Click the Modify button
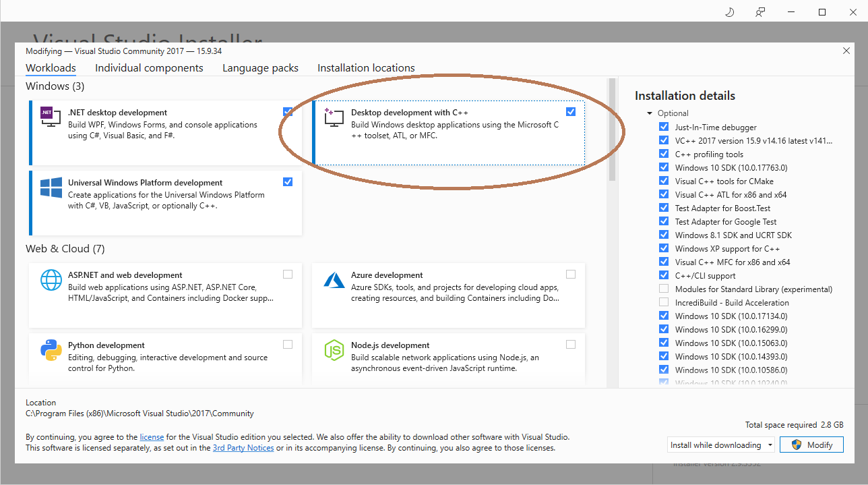Screen dimensions: 868x485 pos(811,445)
